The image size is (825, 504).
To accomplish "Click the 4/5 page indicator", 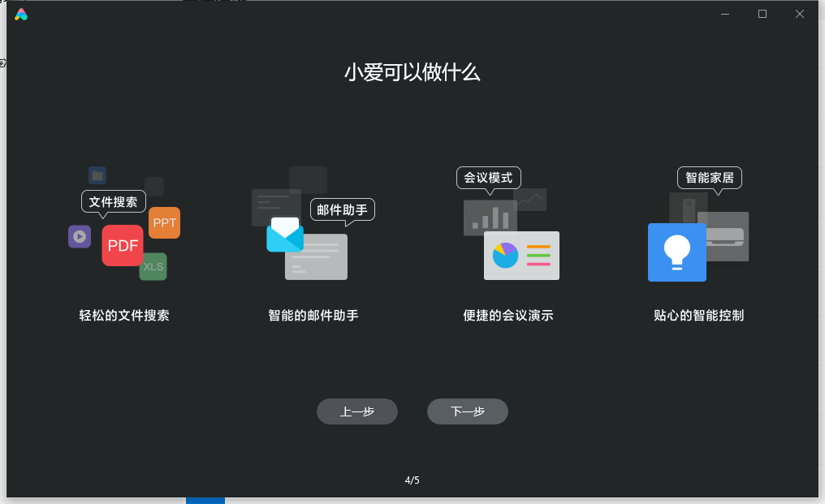I will [412, 480].
